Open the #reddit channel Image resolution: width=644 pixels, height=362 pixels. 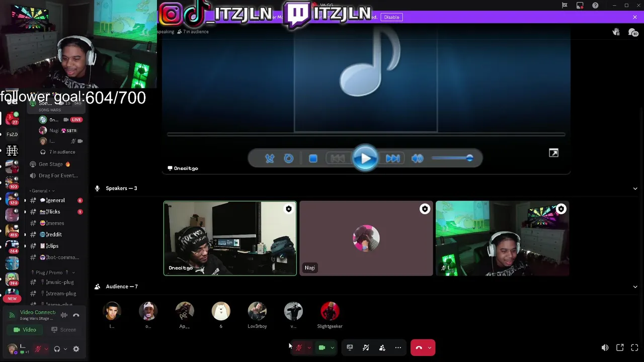tap(55, 234)
